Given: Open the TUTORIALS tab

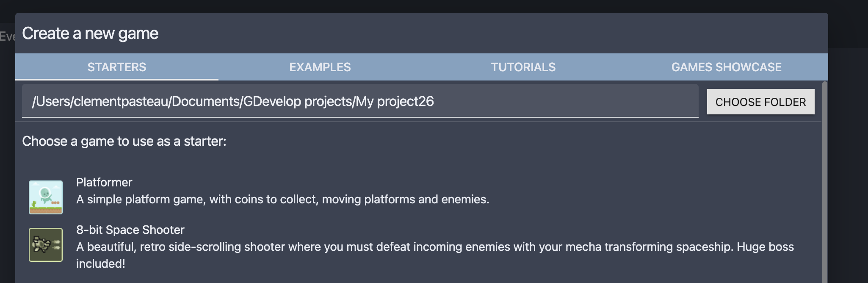Looking at the screenshot, I should (523, 67).
